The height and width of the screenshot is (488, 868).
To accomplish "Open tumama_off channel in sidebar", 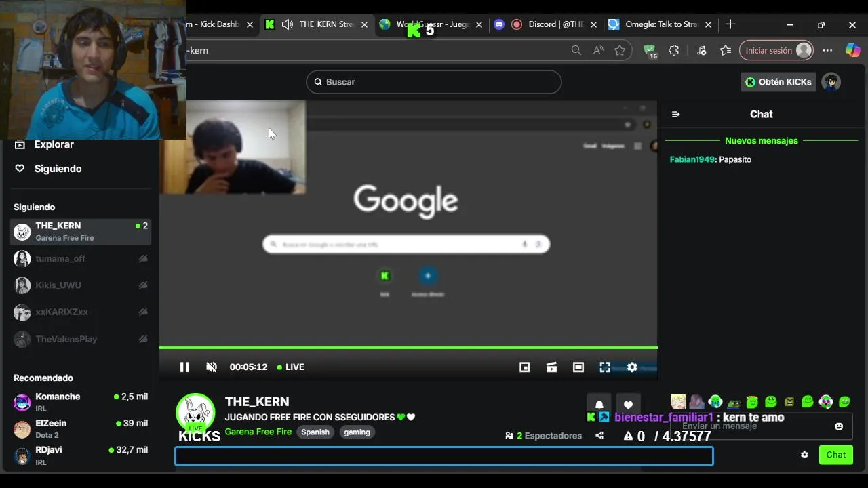I will [x=81, y=258].
